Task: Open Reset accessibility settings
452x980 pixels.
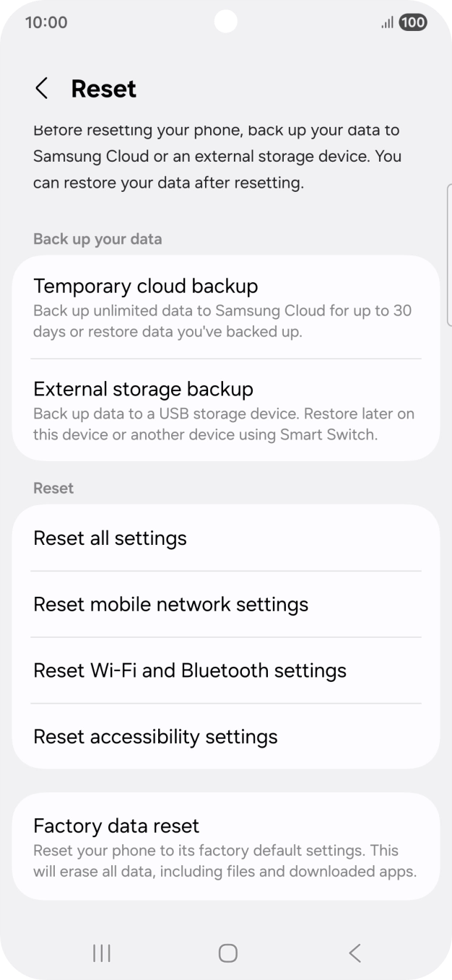Action: coord(226,737)
